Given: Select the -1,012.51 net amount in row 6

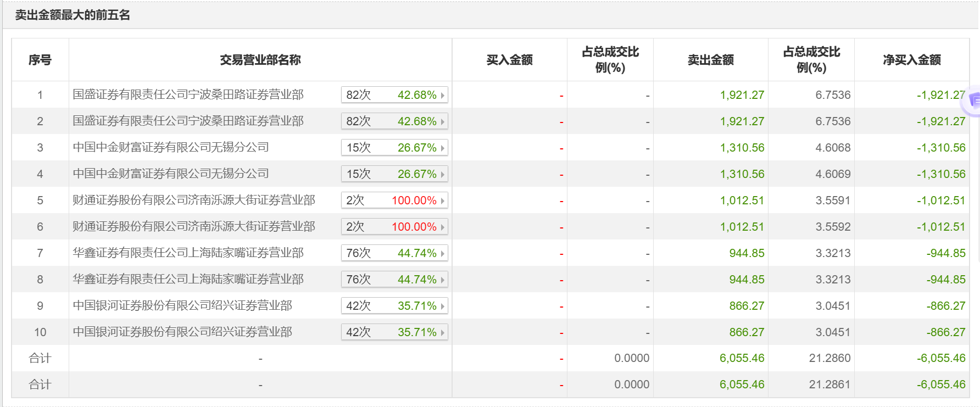Looking at the screenshot, I should (941, 226).
